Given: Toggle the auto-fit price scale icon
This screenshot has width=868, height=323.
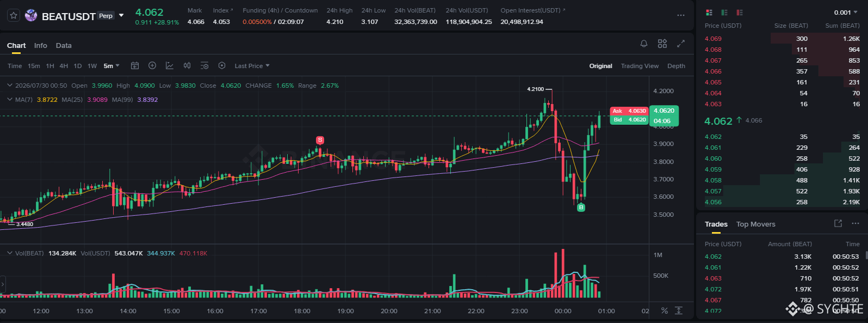Looking at the screenshot, I should pos(679,310).
